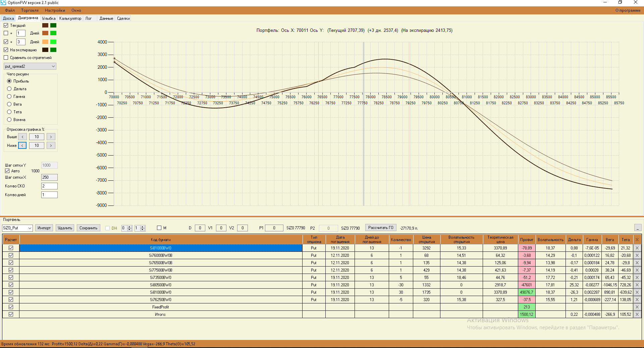
Task: Click the X icon on the FixedProfit row
Action: click(x=637, y=307)
